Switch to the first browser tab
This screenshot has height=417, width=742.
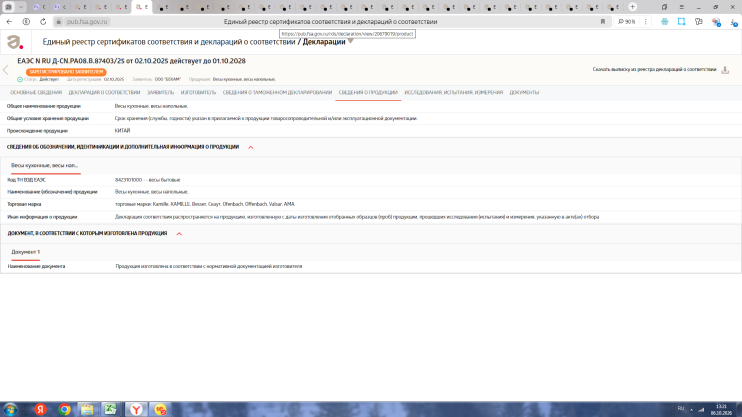coord(39,7)
